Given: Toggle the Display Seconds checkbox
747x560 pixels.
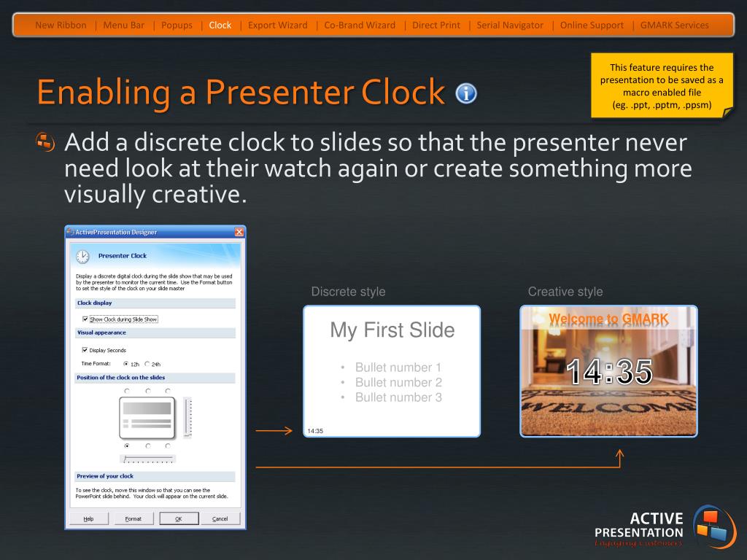Looking at the screenshot, I should pos(85,350).
